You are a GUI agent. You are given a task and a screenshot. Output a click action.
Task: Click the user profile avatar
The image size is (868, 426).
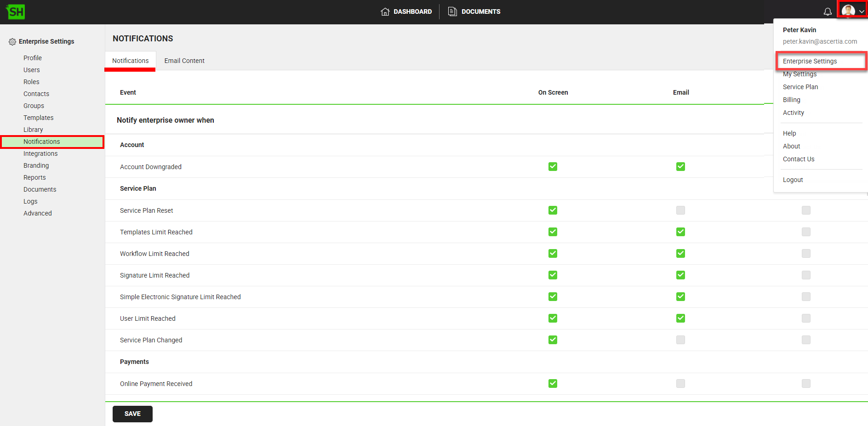[848, 11]
